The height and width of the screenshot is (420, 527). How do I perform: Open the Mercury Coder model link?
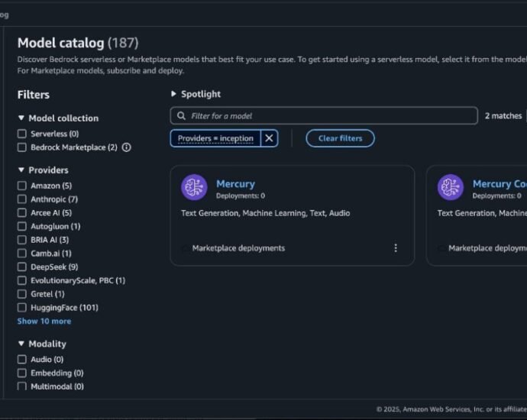(x=500, y=184)
